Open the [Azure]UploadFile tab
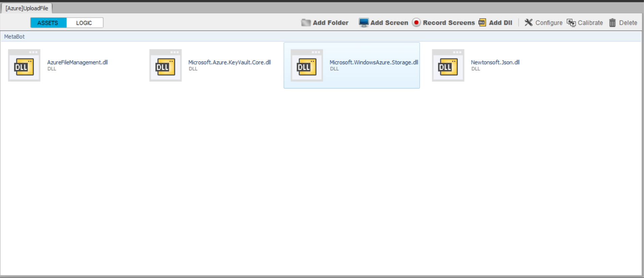 [27, 8]
